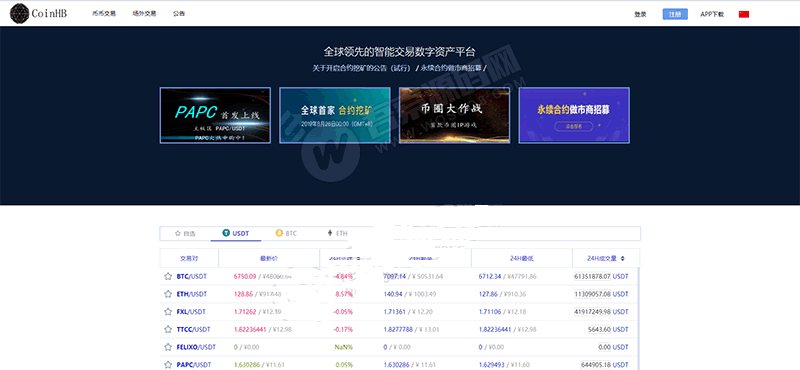Click the FELIXO change value NaN%
The image size is (800, 370).
(344, 347)
